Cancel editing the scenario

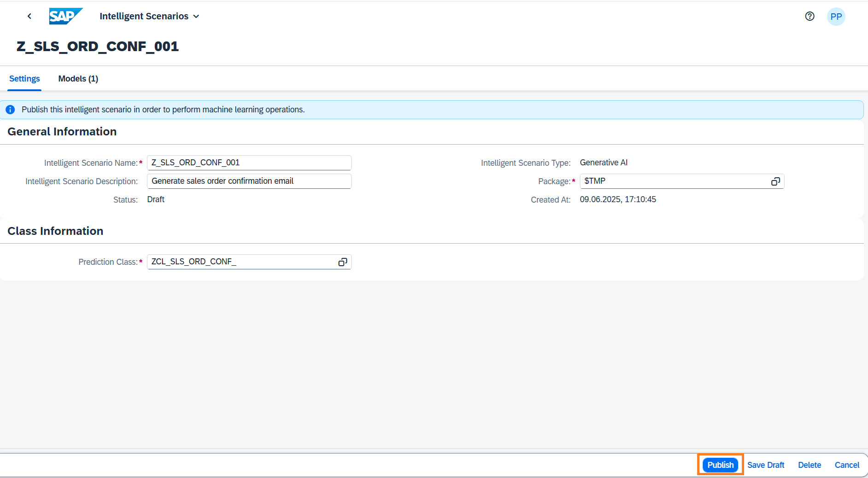coord(847,465)
